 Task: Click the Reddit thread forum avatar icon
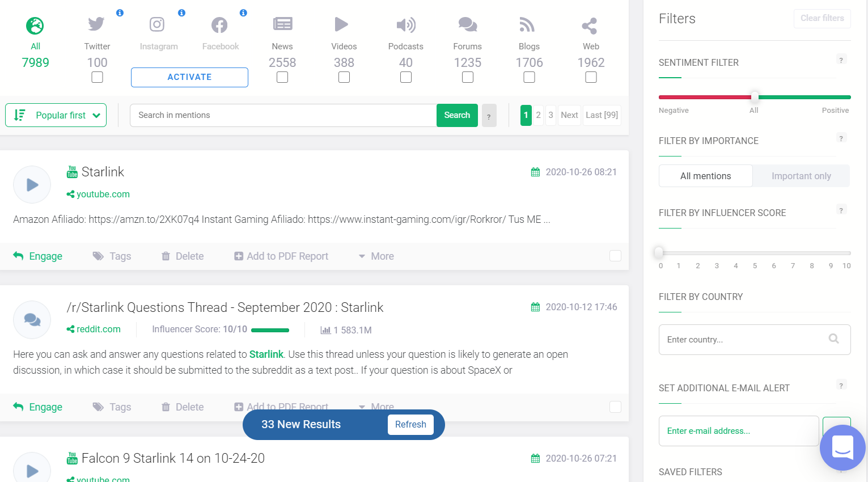click(32, 320)
